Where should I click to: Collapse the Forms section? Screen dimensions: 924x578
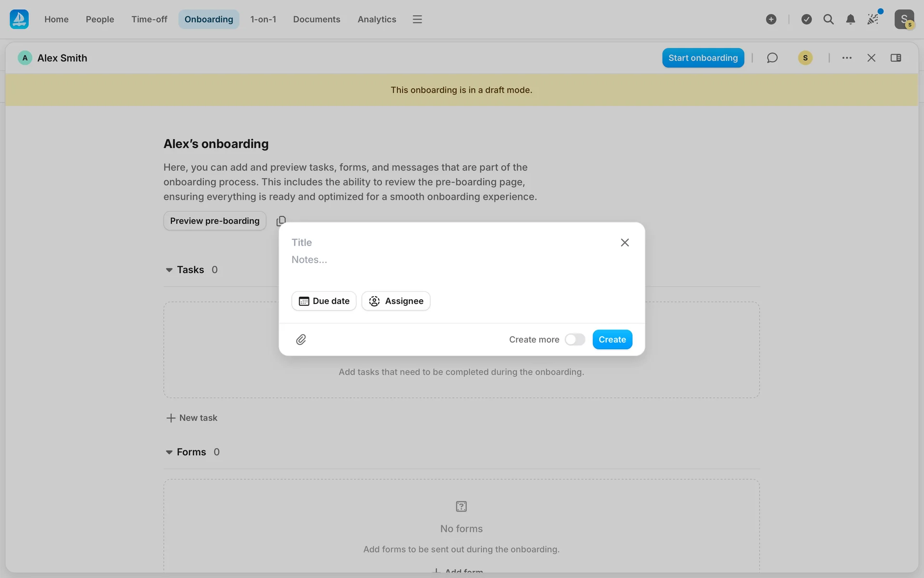[169, 452]
